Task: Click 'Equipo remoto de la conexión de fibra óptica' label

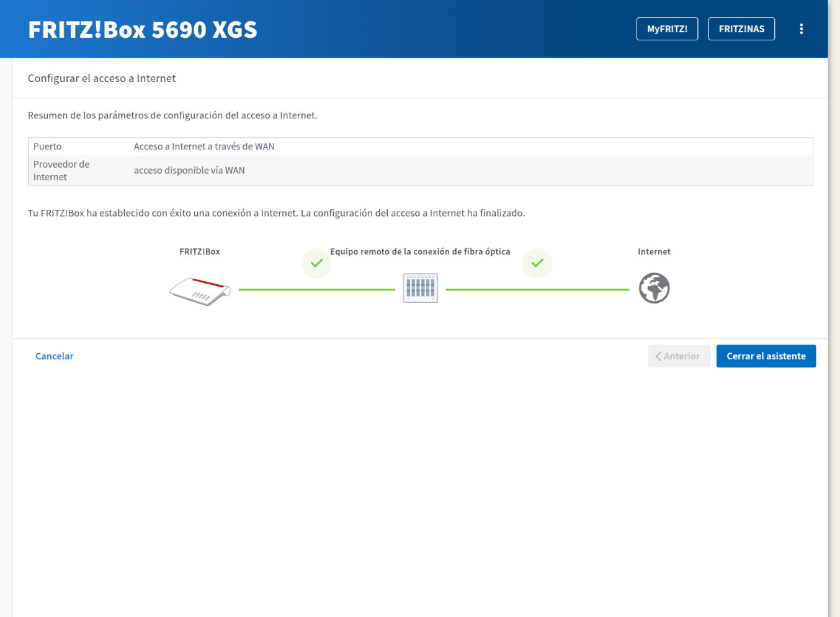Action: click(420, 251)
